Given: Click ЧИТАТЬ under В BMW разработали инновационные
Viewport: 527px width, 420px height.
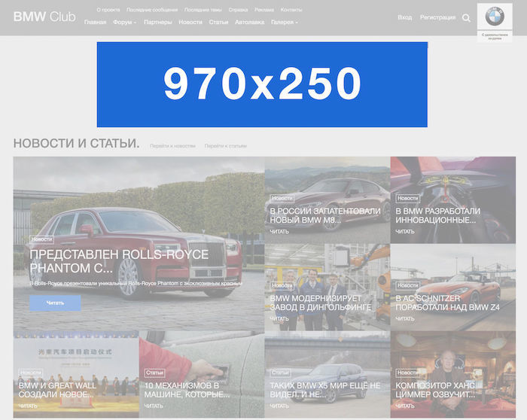Looking at the screenshot, I should coord(405,232).
